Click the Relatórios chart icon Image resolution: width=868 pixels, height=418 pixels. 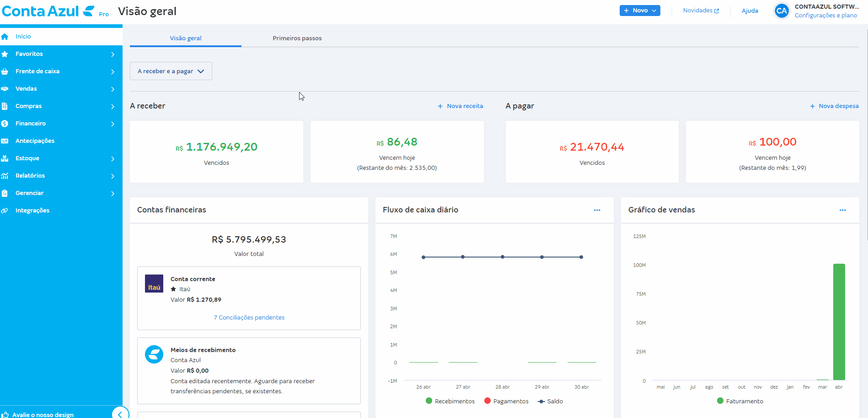[x=5, y=176]
